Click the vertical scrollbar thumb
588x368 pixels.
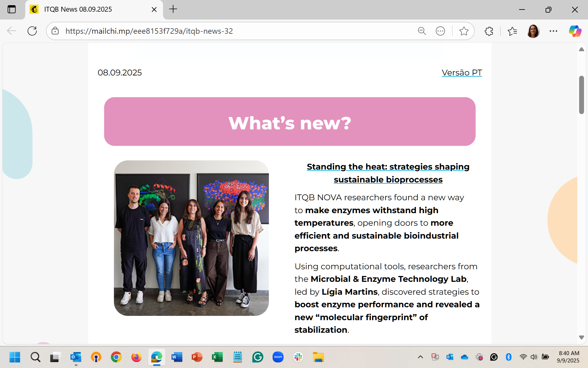[581, 95]
